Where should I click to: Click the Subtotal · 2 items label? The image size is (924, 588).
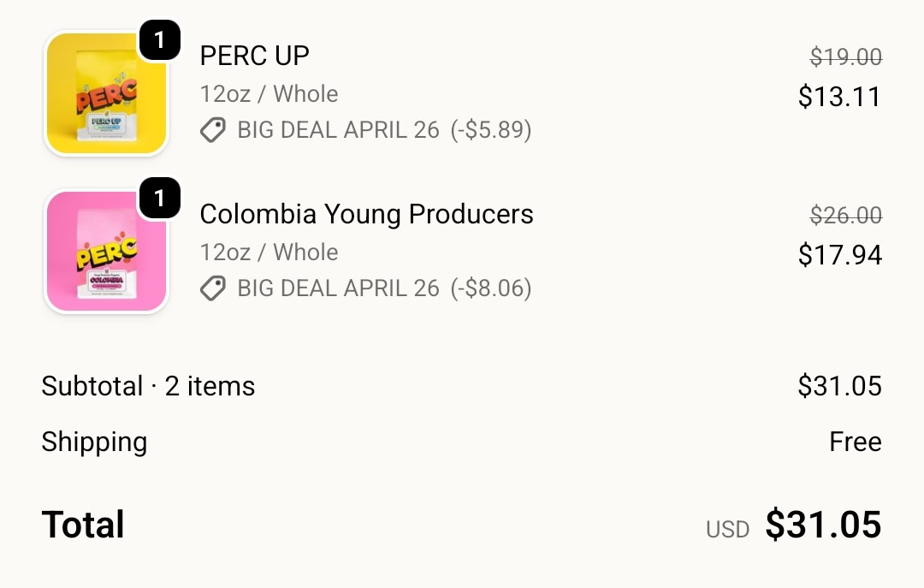pyautogui.click(x=148, y=386)
